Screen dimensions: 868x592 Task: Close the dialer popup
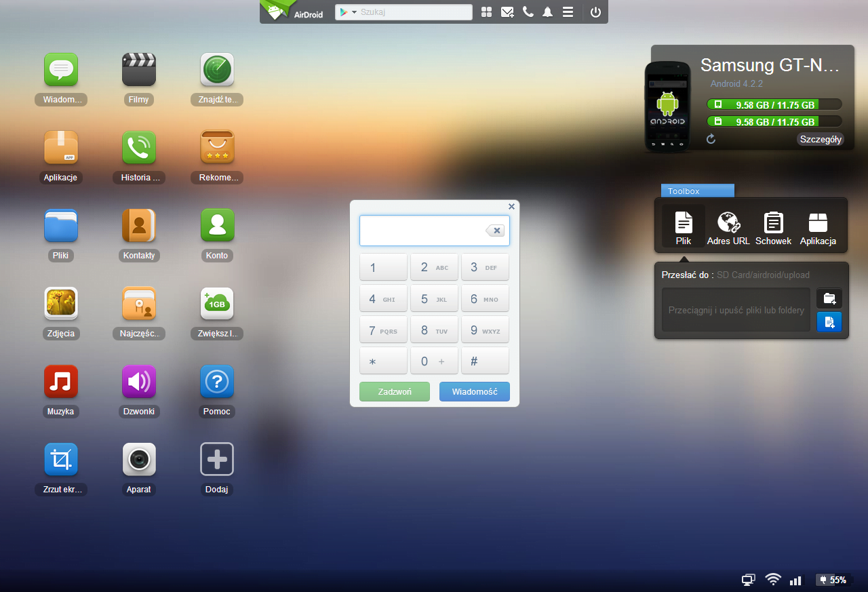point(512,207)
